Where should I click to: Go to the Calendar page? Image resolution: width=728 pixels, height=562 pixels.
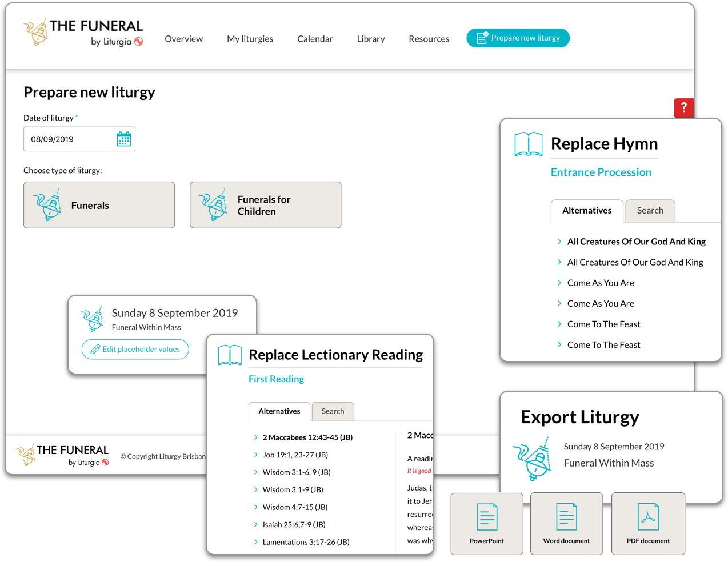pos(315,39)
